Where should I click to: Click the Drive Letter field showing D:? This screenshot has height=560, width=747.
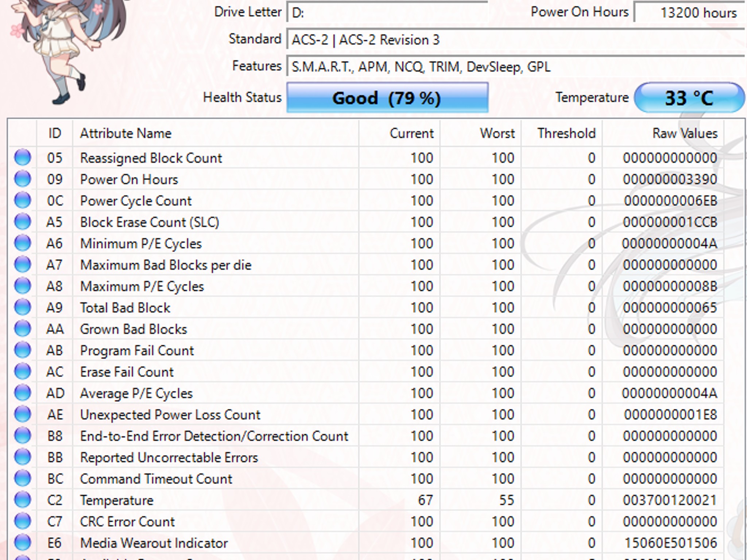(x=387, y=13)
